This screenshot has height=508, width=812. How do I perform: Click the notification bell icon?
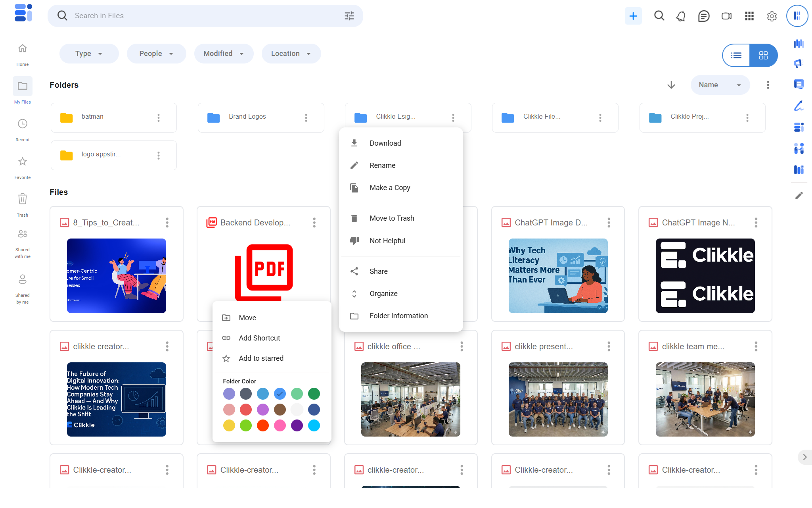tap(681, 16)
